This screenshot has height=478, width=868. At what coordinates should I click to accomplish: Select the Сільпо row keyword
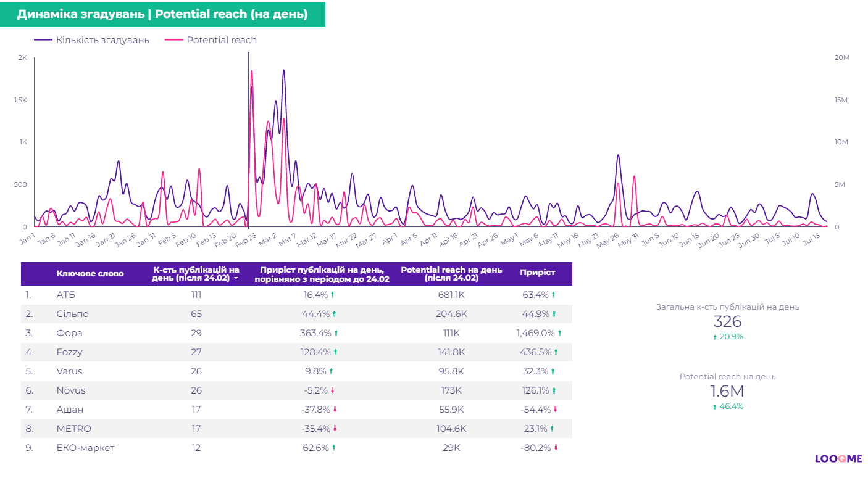72,314
